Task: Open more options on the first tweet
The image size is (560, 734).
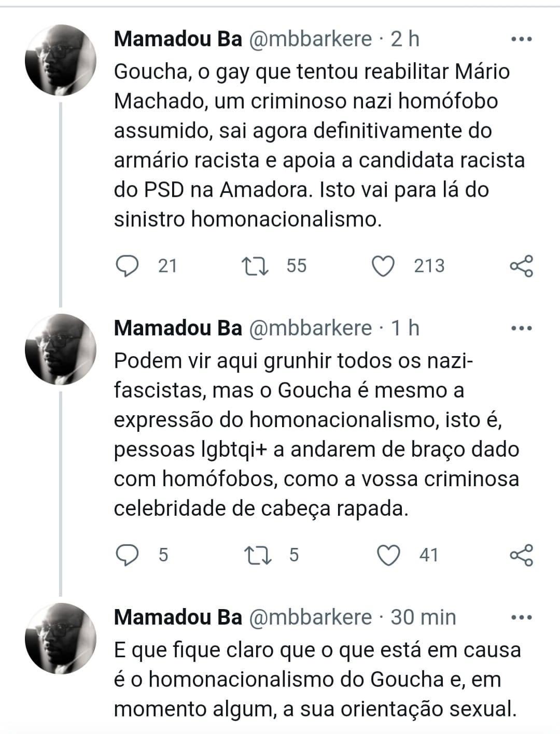Action: [521, 39]
